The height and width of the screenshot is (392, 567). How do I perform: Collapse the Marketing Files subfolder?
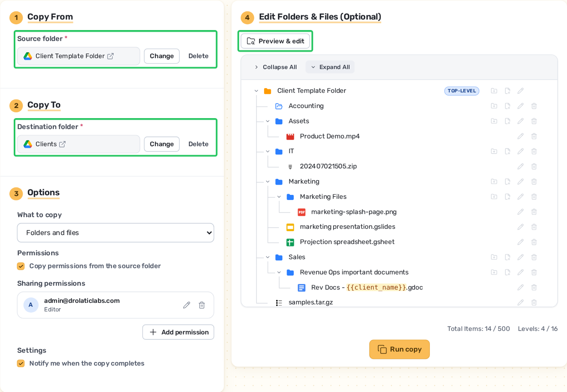coord(279,197)
